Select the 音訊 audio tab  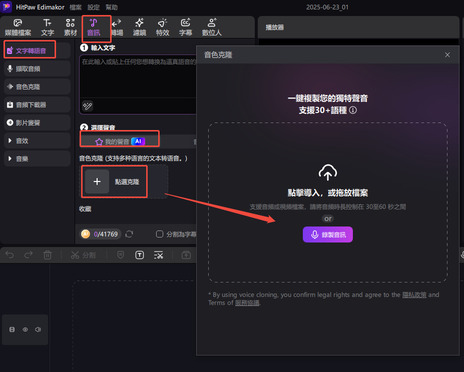(x=94, y=28)
